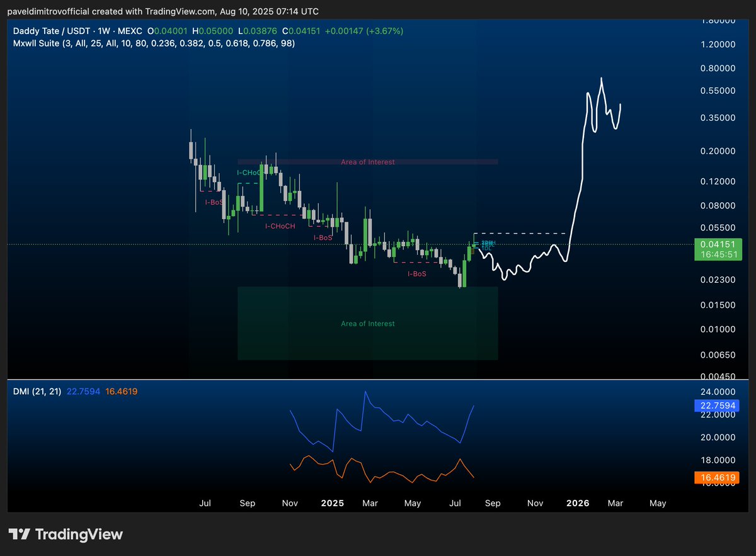Click the open value O0.04001
This screenshot has width=756, height=556.
(166, 31)
